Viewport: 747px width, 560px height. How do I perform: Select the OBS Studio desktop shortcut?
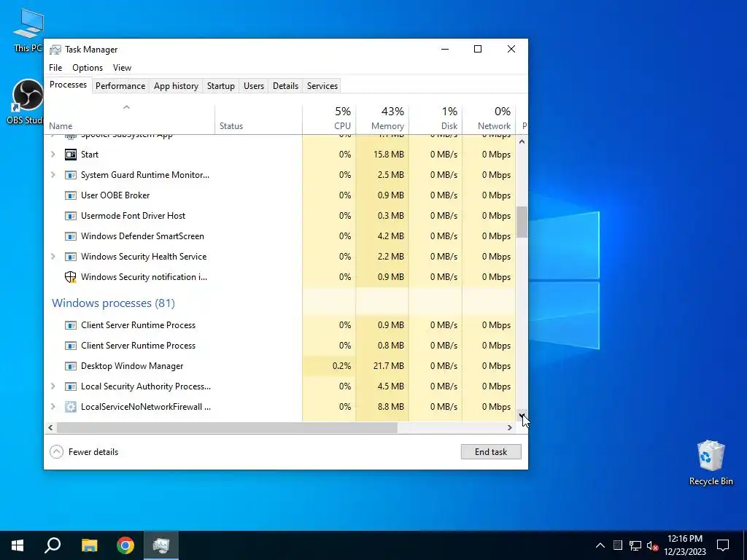pyautogui.click(x=26, y=102)
